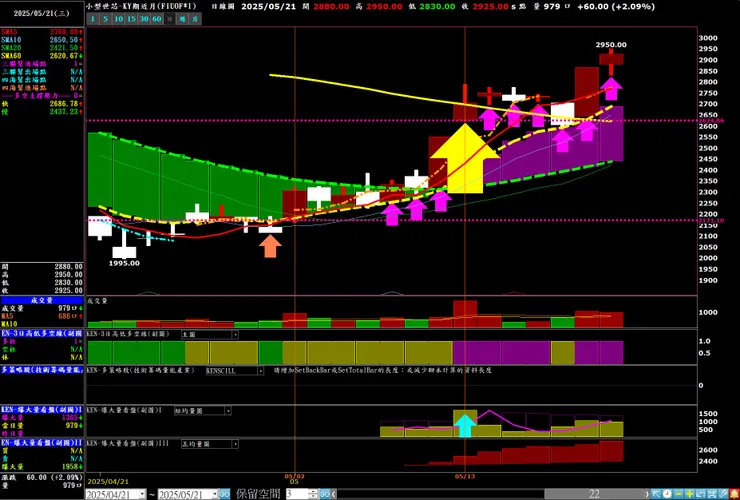This screenshot has width=740, height=500.
Task: Click the 慢 2437.23 value row
Action: click(42, 111)
